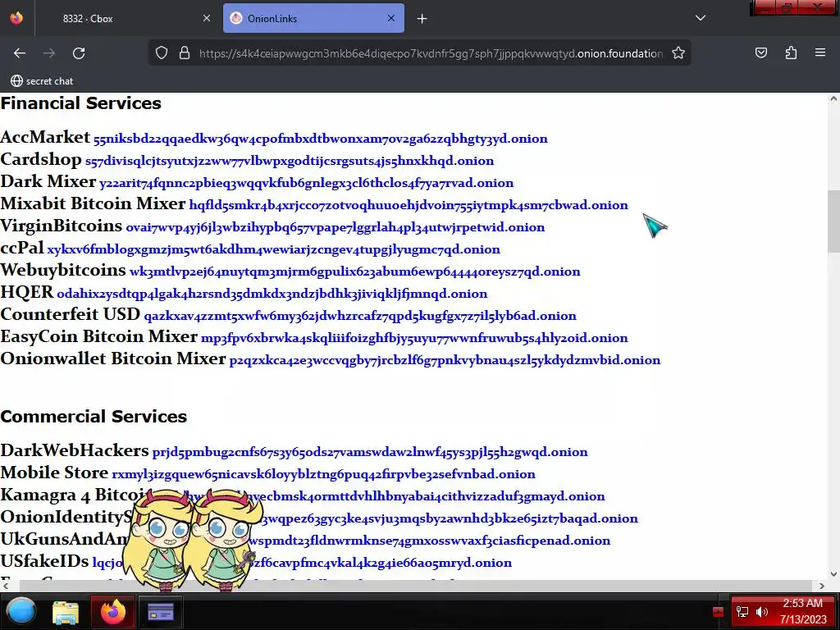Bookmark this page with the star
840x630 pixels.
(x=678, y=53)
